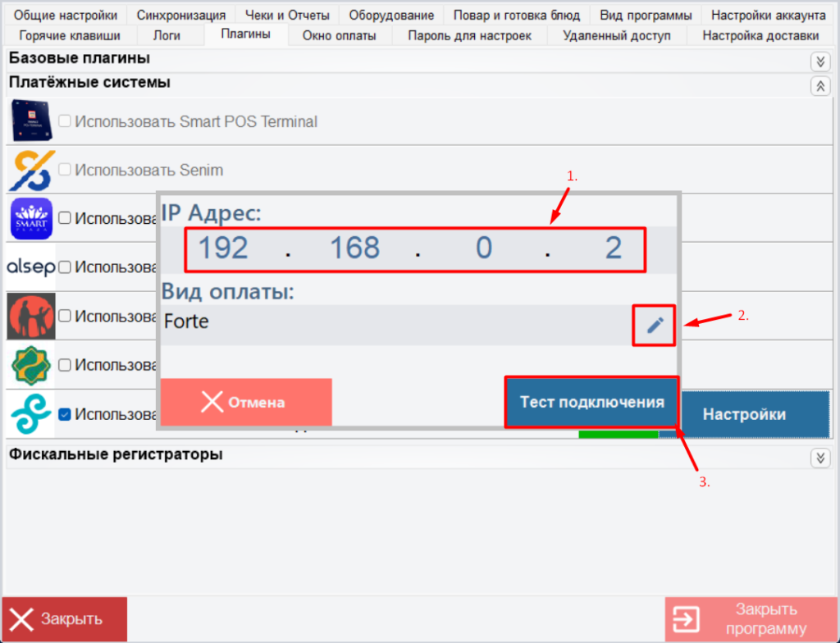Viewport: 840px width, 643px height.
Task: Select the red round payment system logo
Action: [30, 316]
